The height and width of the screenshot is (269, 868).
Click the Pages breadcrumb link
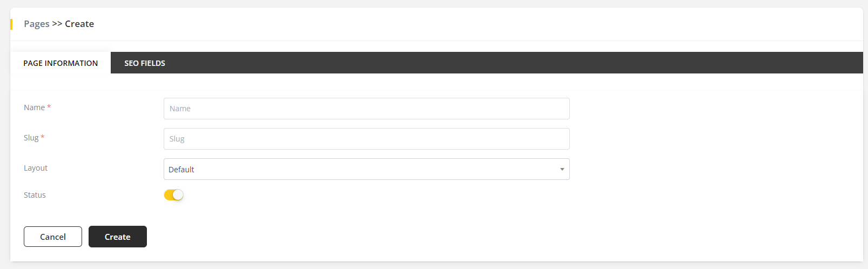click(x=36, y=24)
